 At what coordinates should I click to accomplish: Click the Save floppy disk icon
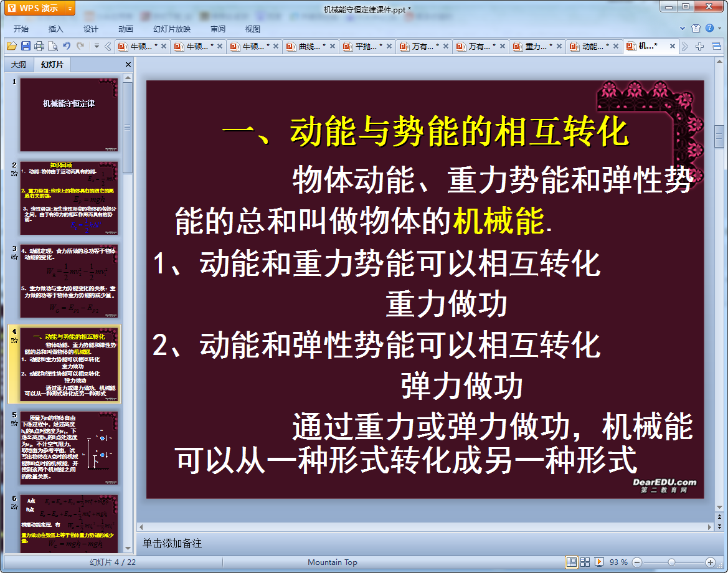tap(26, 46)
